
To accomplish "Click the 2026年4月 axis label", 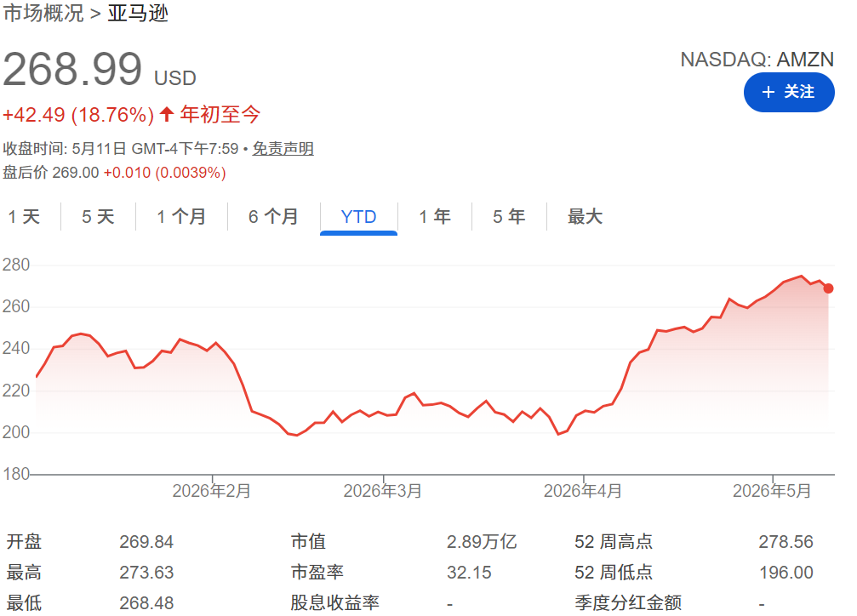I will [583, 491].
